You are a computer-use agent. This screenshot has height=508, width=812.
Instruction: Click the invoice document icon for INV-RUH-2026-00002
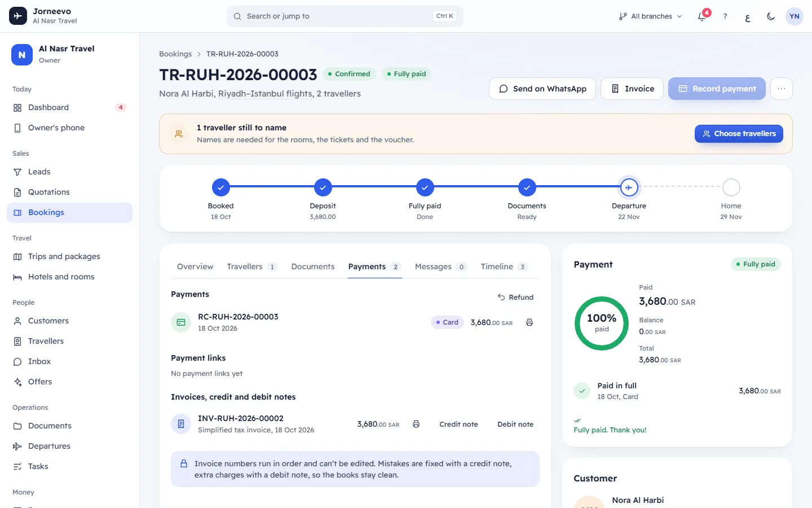coord(181,424)
